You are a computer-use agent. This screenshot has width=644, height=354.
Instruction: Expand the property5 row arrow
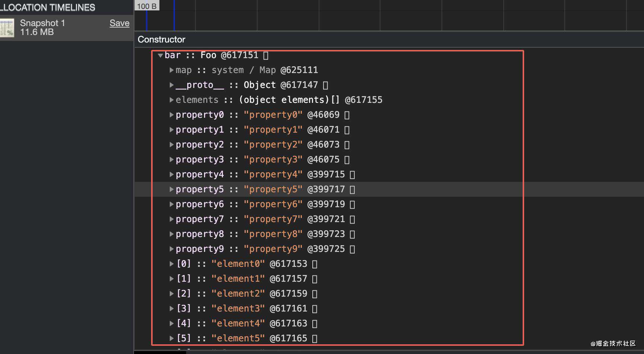172,189
